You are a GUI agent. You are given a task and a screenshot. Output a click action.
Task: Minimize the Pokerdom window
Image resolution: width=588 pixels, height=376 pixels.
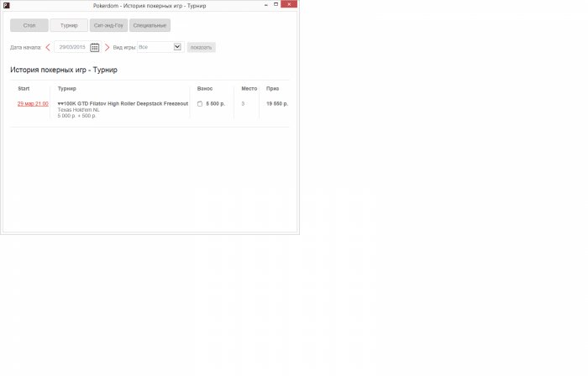click(x=266, y=4)
